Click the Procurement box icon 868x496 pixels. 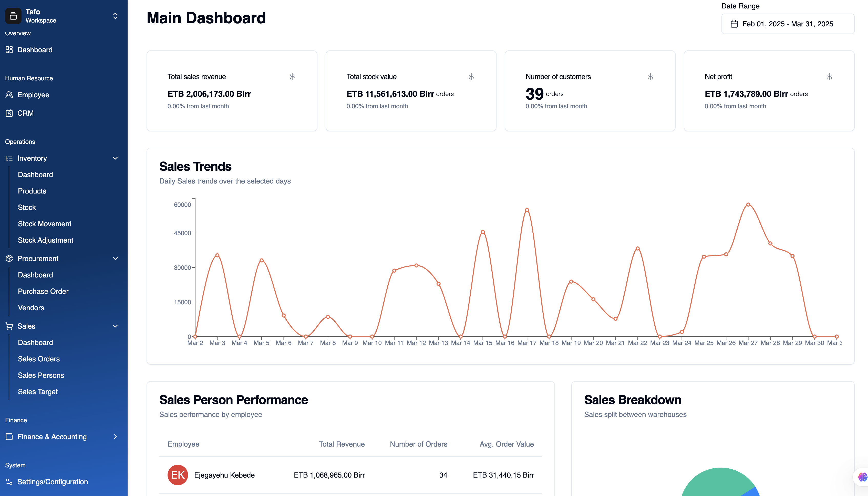9,258
